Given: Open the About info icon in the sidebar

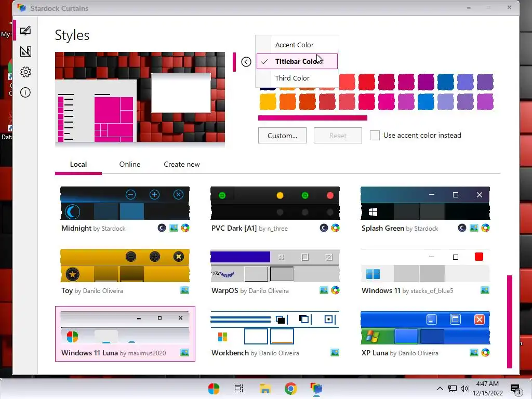Looking at the screenshot, I should tap(25, 92).
